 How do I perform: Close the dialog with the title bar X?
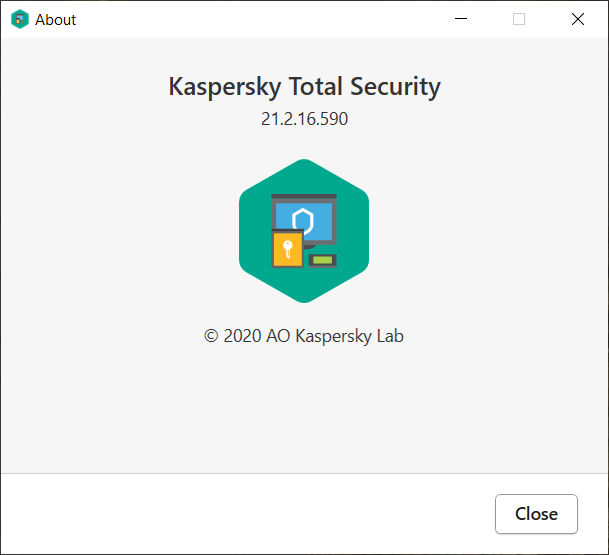point(577,19)
